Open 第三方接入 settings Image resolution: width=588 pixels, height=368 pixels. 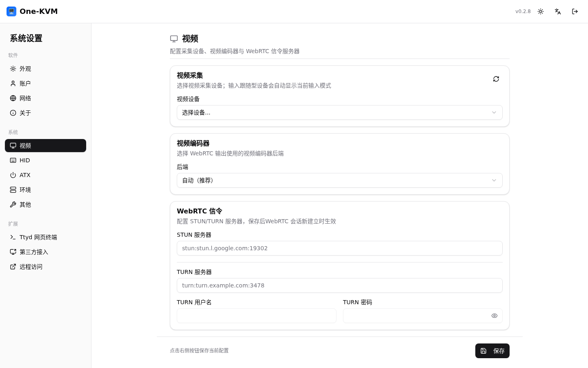[45, 252]
